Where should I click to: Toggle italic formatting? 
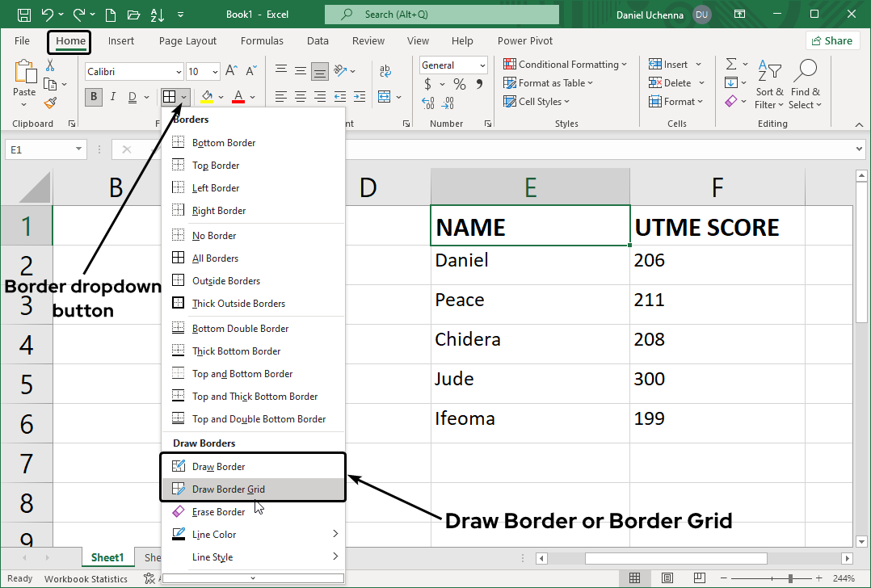coord(112,96)
